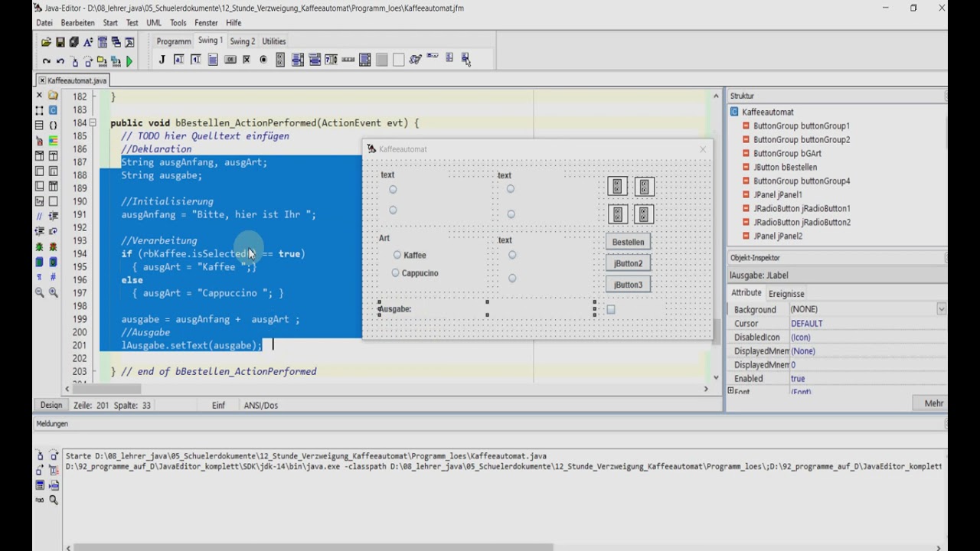Switch to Ereignisse tab in Objekt-Inspektor
Viewport: 980px width, 551px height.
[x=786, y=294]
